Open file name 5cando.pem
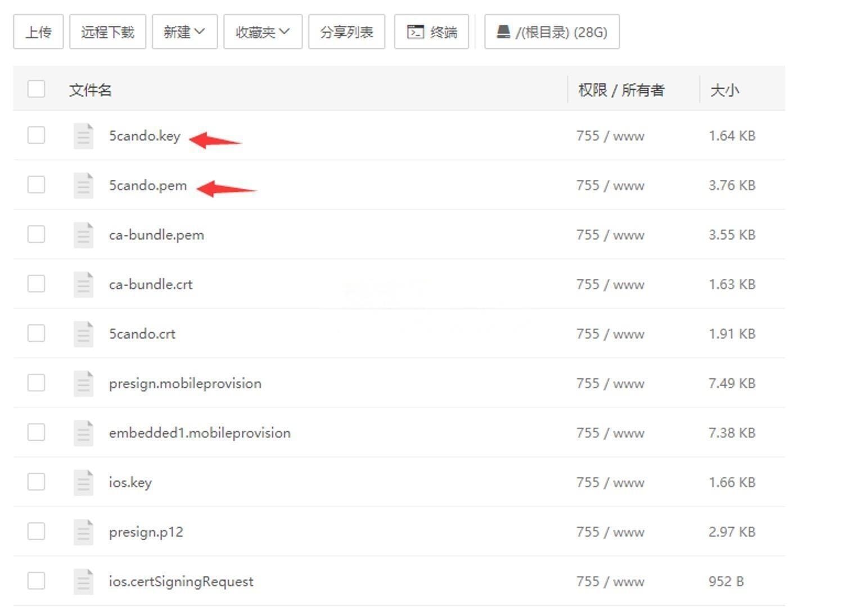This screenshot has height=616, width=847. (x=148, y=185)
